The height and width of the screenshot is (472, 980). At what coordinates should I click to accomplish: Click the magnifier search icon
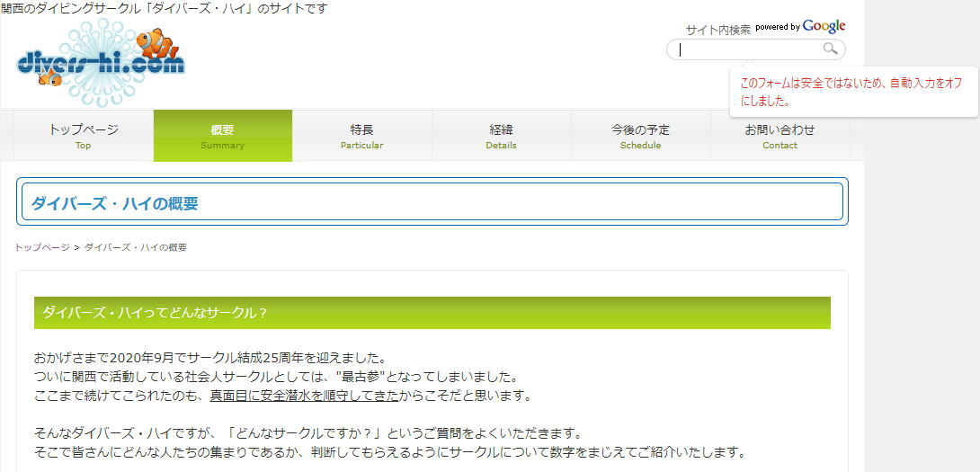(x=830, y=49)
